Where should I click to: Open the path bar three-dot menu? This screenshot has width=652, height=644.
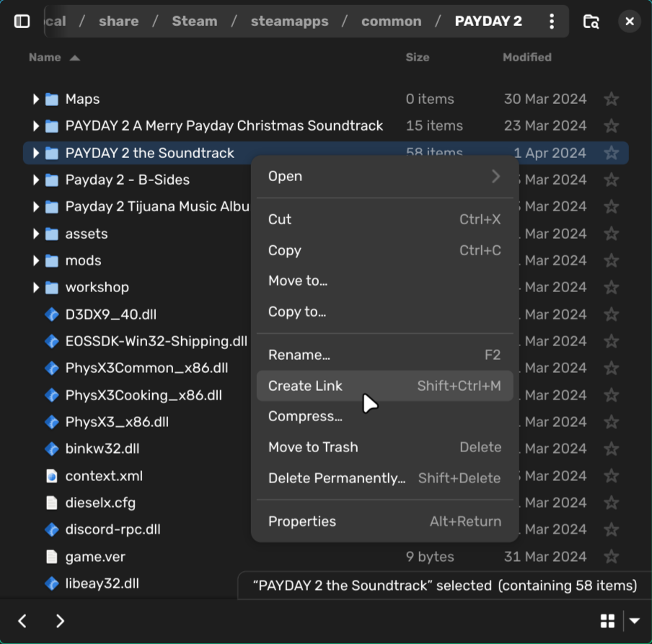pyautogui.click(x=552, y=22)
